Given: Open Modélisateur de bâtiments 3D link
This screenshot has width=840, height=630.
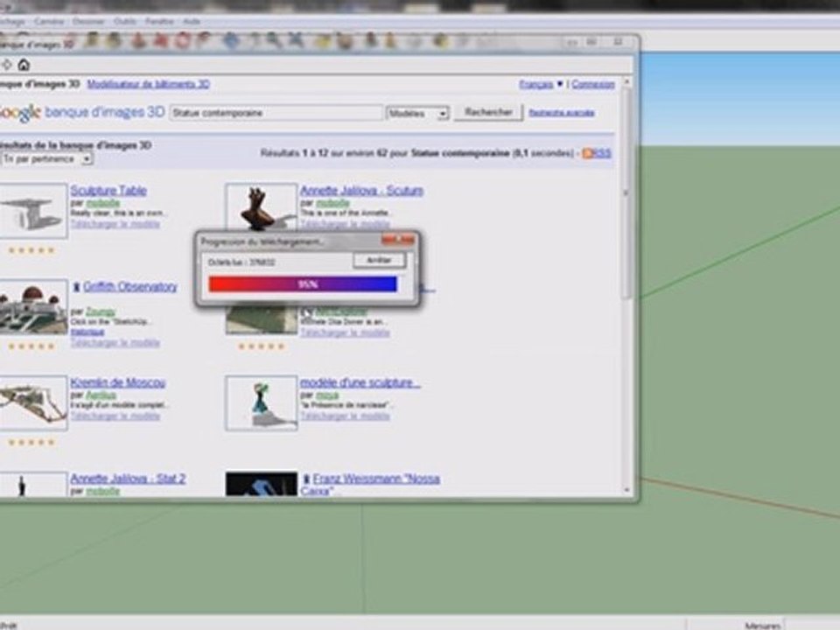Looking at the screenshot, I should point(149,84).
